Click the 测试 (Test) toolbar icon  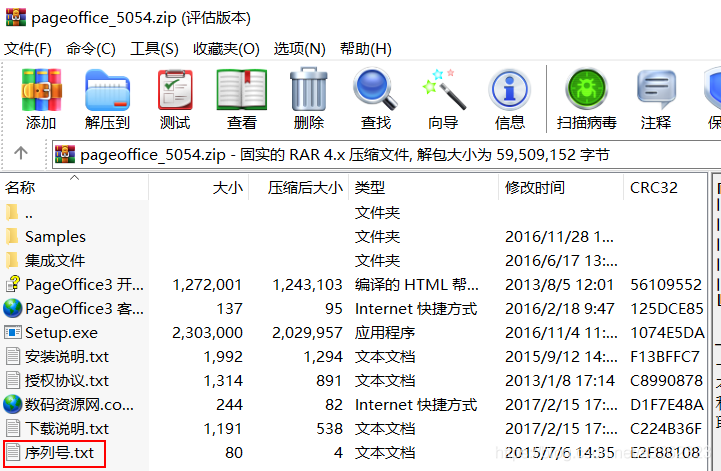(x=175, y=90)
